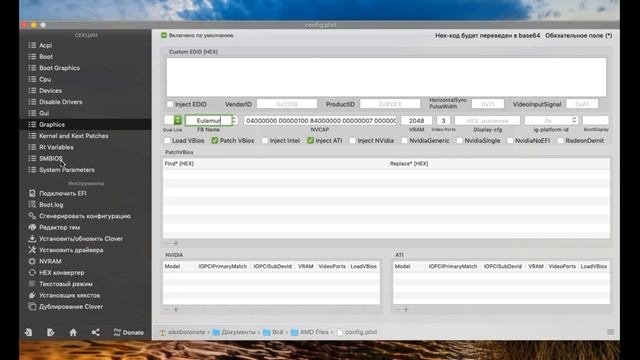
Task: Enable Inject Intel checkbox
Action: pos(265,140)
